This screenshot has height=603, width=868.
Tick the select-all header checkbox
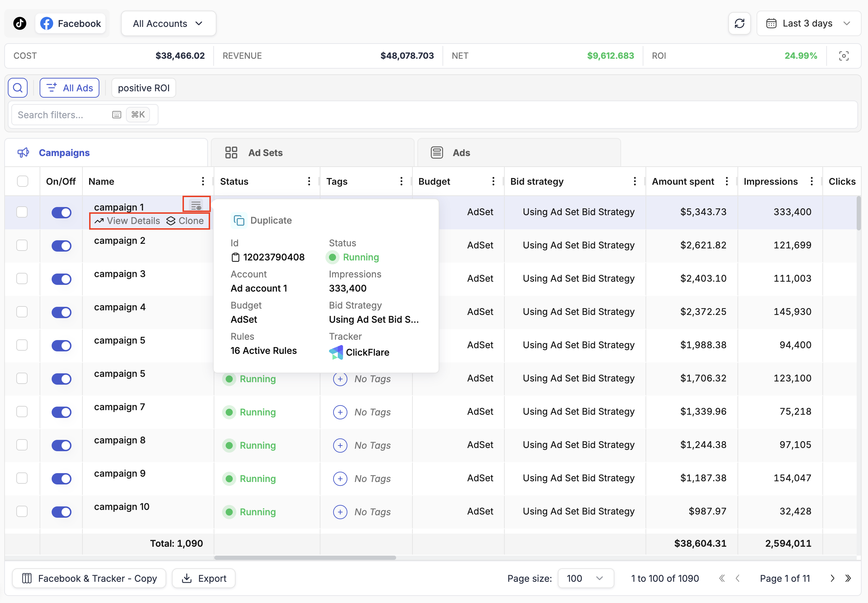point(23,181)
